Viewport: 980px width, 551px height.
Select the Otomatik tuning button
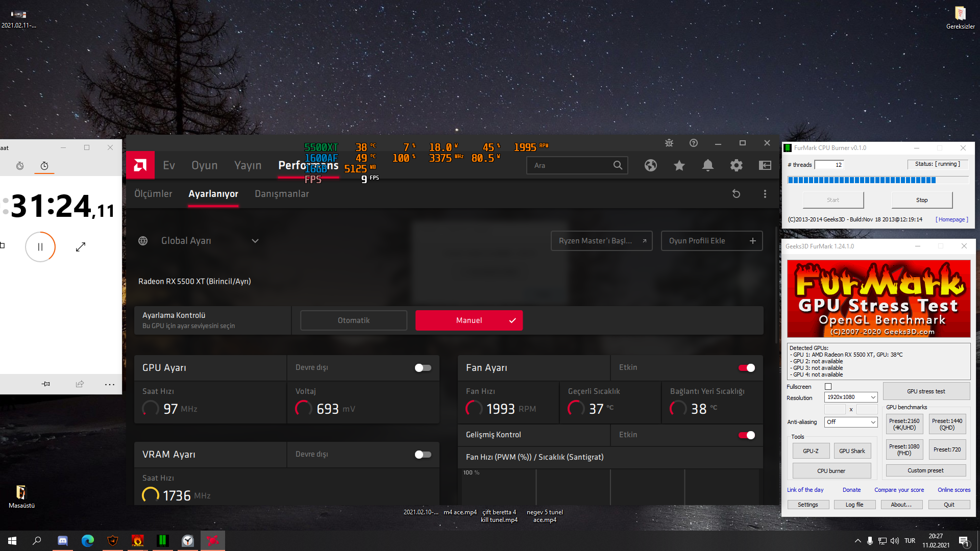point(353,320)
